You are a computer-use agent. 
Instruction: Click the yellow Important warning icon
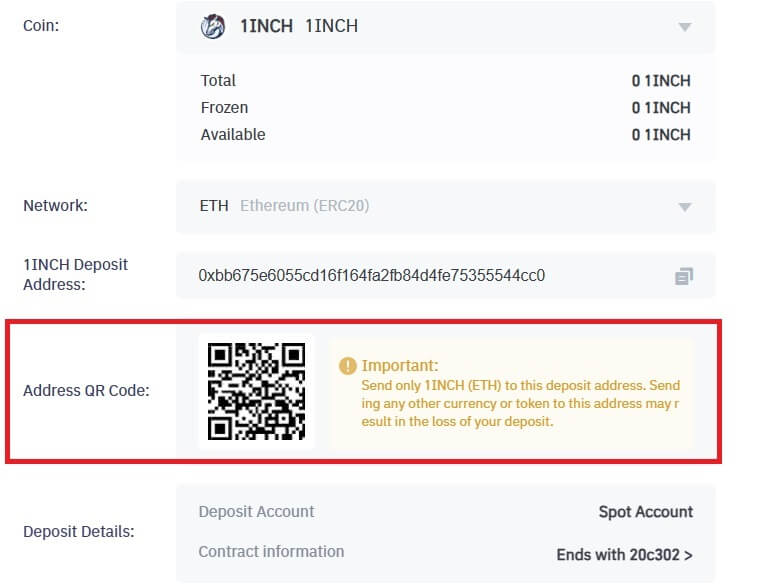[x=347, y=366]
